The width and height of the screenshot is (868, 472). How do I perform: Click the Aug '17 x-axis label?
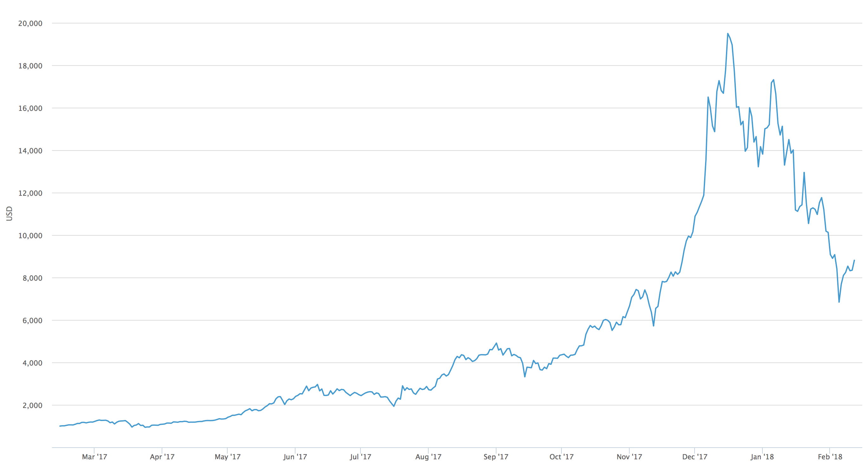pyautogui.click(x=428, y=456)
